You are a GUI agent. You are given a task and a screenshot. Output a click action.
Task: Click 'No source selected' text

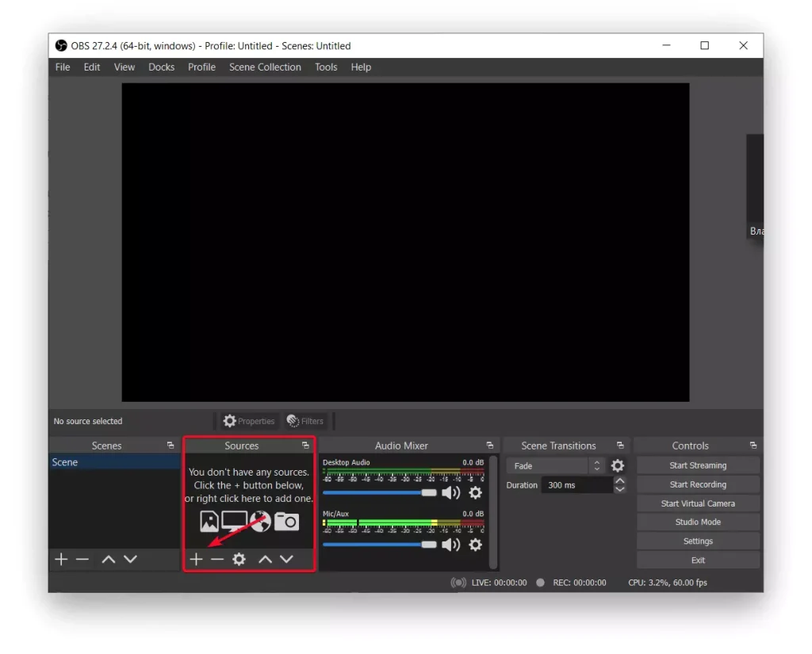coord(88,422)
